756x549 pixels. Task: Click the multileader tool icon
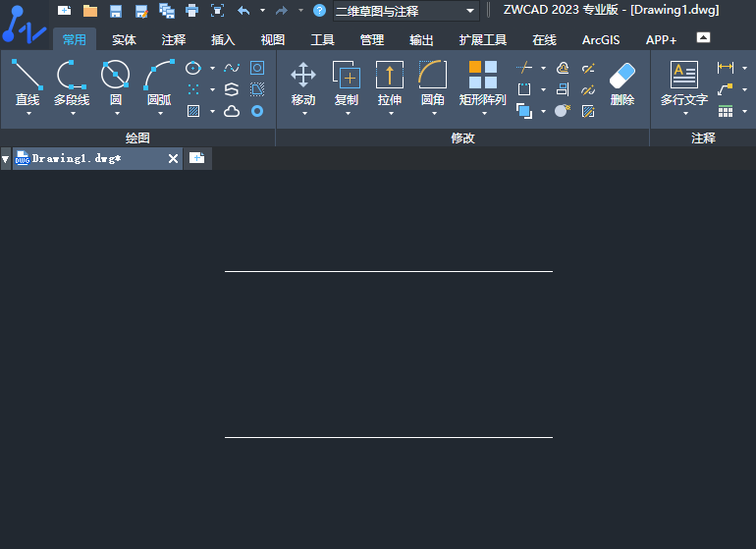tap(726, 89)
